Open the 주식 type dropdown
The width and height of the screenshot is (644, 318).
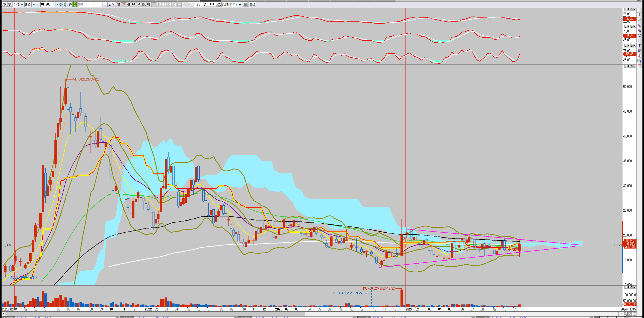(22, 5)
